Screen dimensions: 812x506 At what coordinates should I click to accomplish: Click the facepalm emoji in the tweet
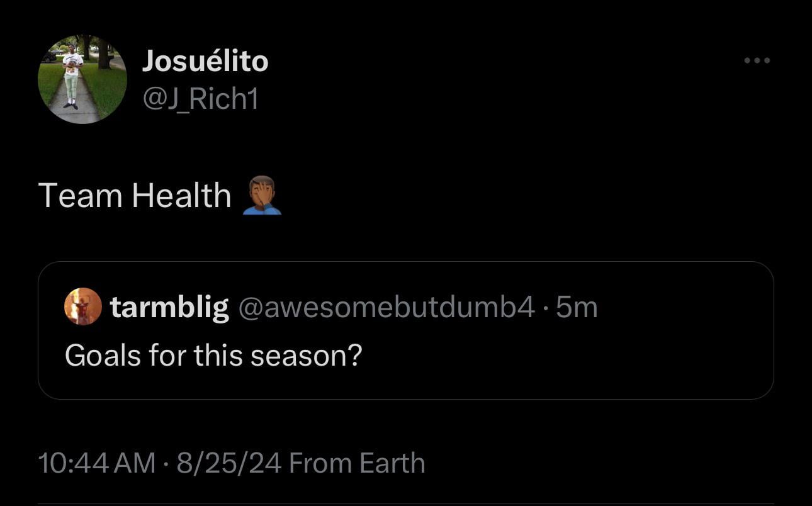(261, 195)
